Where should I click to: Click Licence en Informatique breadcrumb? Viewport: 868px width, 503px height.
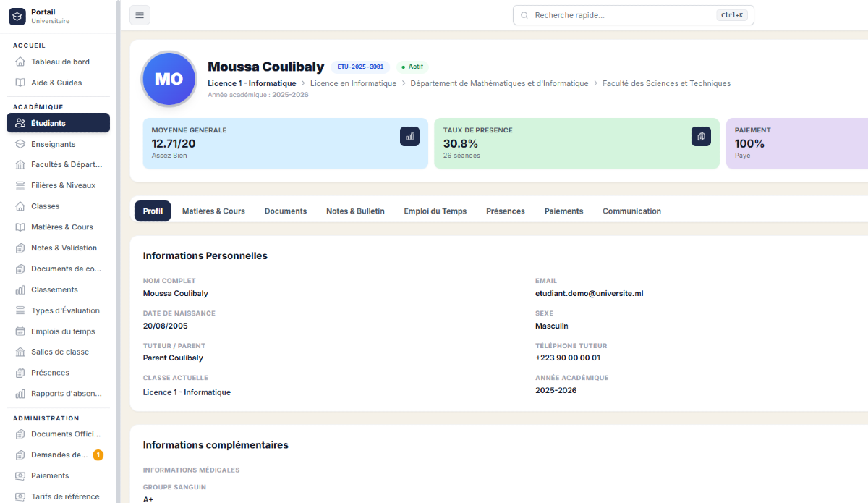pyautogui.click(x=353, y=83)
